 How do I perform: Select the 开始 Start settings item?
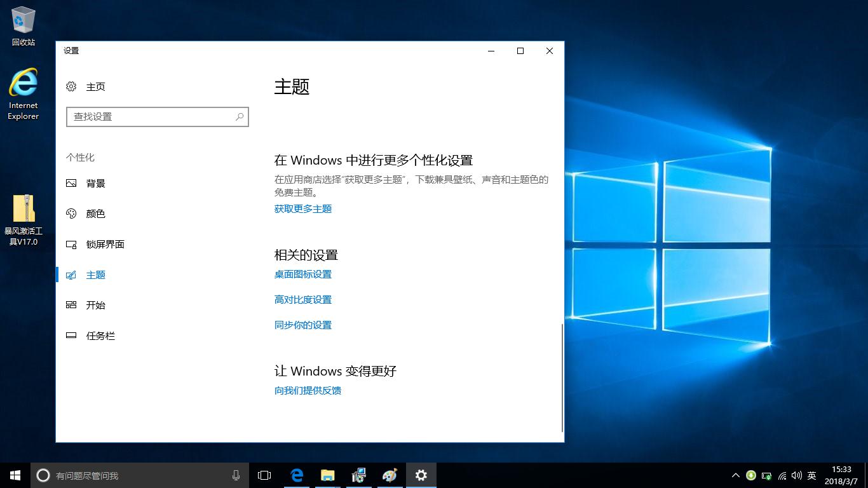point(96,305)
